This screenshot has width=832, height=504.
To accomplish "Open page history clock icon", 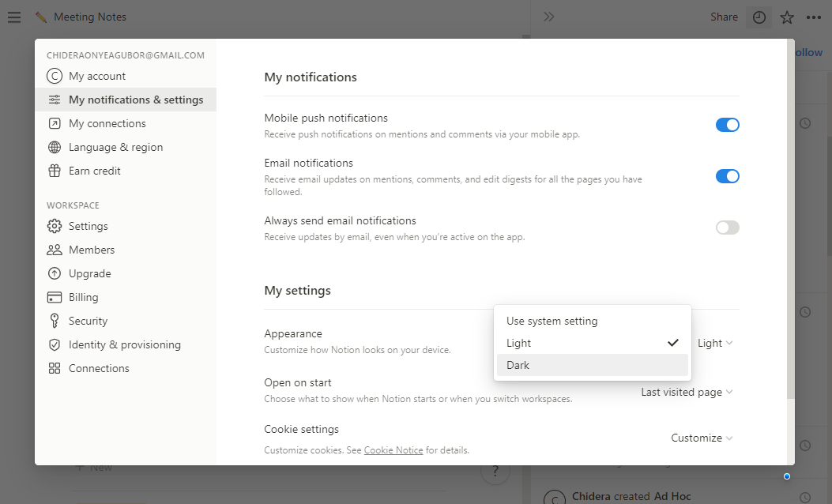I will 759,17.
